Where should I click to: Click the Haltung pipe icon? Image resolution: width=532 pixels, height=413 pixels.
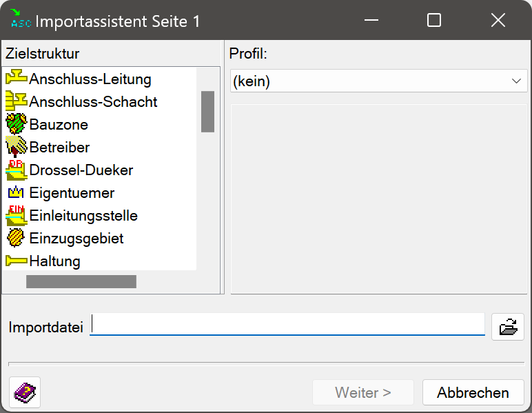click(x=17, y=261)
